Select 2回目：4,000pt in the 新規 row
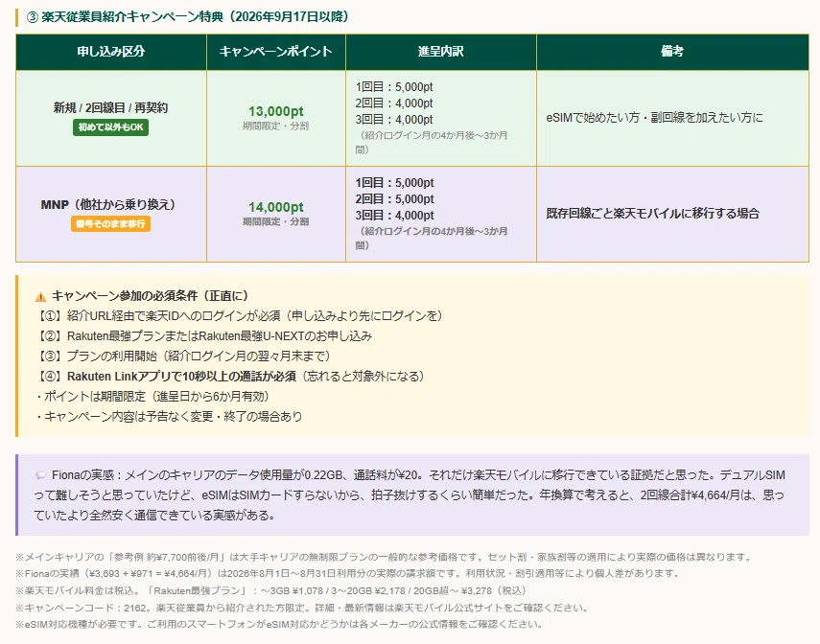The image size is (820, 644). (394, 103)
